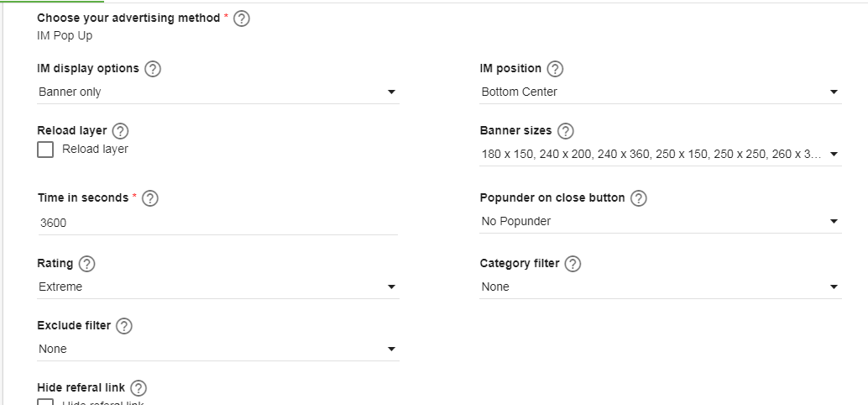Open help tooltip for IM display options
Viewport: 868px width, 405px height.
(153, 69)
